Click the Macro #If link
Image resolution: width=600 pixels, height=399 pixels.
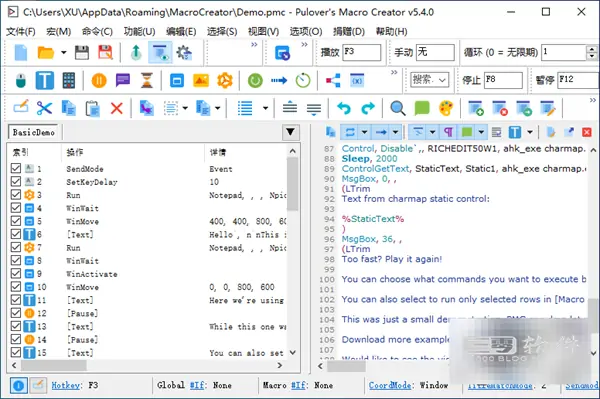click(x=298, y=385)
